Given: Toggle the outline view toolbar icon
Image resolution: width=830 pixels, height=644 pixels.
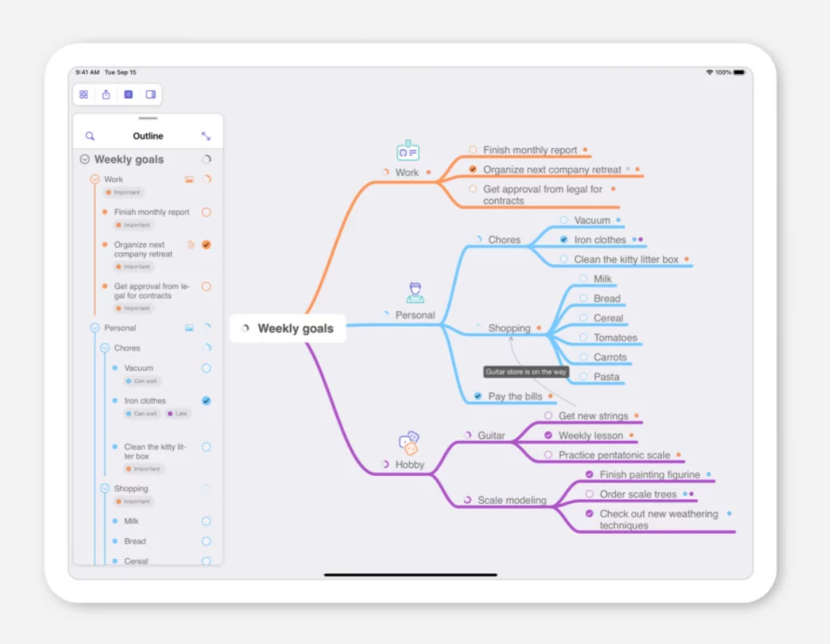Looking at the screenshot, I should click(x=128, y=95).
